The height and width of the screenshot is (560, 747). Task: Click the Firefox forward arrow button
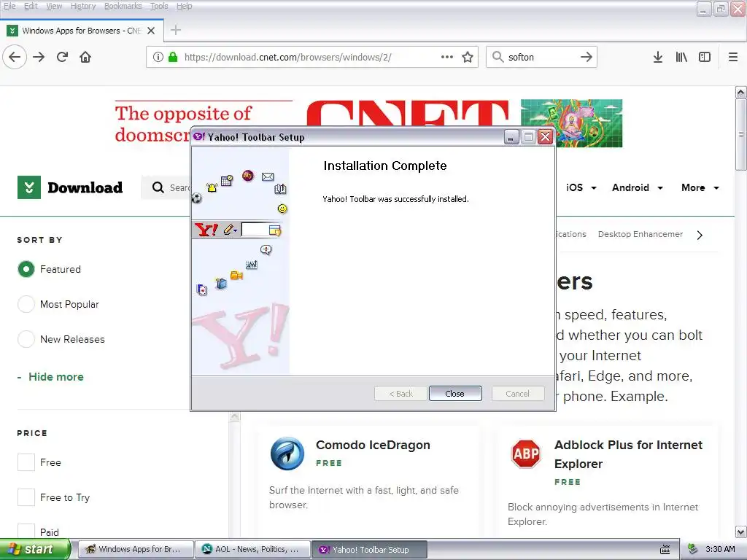(39, 57)
